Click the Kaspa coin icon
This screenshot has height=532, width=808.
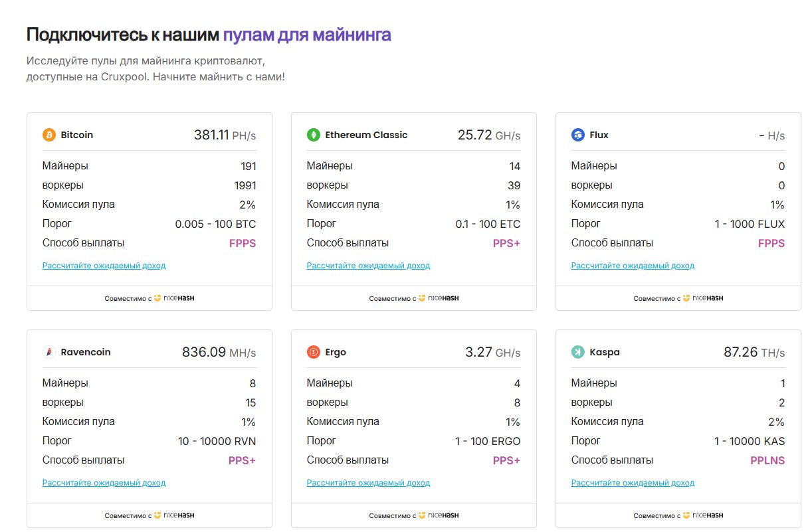578,352
